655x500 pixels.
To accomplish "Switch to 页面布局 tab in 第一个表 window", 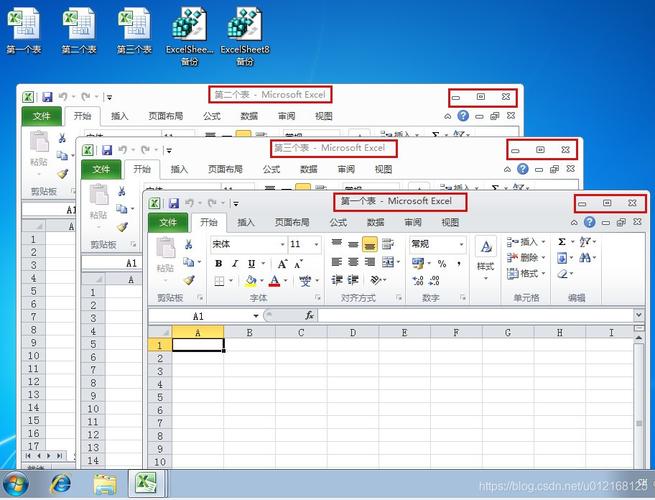I will click(x=292, y=223).
